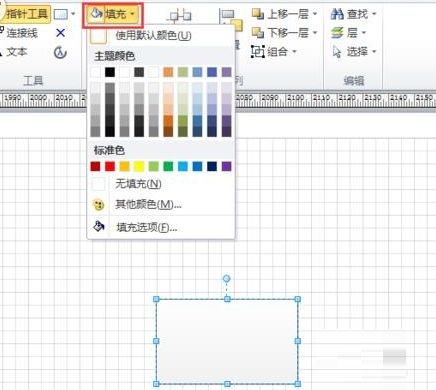Select blue standard color swatch
The height and width of the screenshot is (390, 436).
(197, 166)
